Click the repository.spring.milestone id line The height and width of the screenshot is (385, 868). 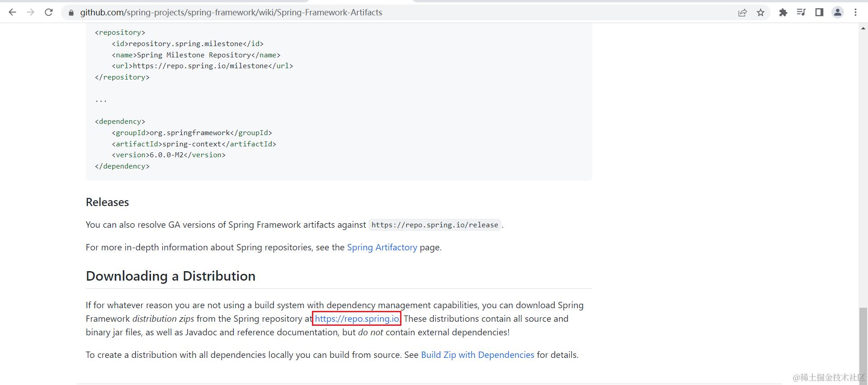(x=188, y=44)
